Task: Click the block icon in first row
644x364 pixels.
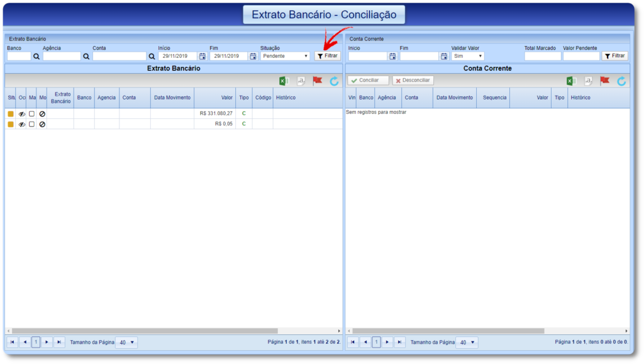Action: click(x=42, y=114)
